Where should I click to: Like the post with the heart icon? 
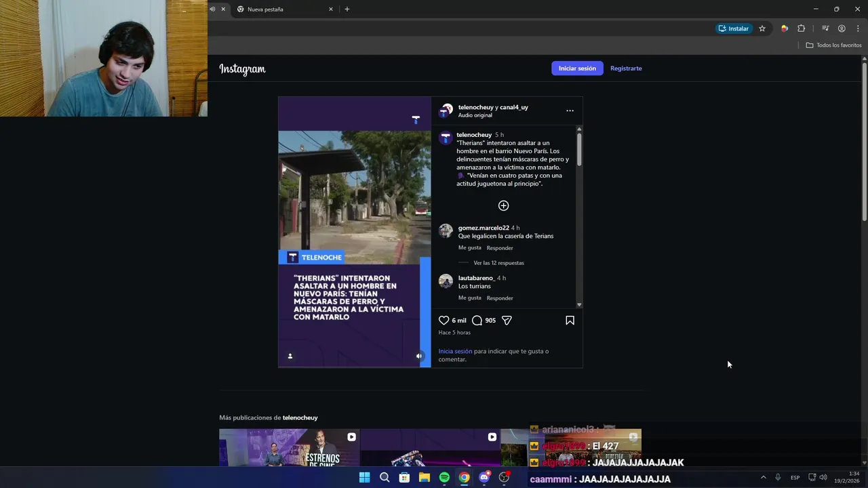pos(444,321)
